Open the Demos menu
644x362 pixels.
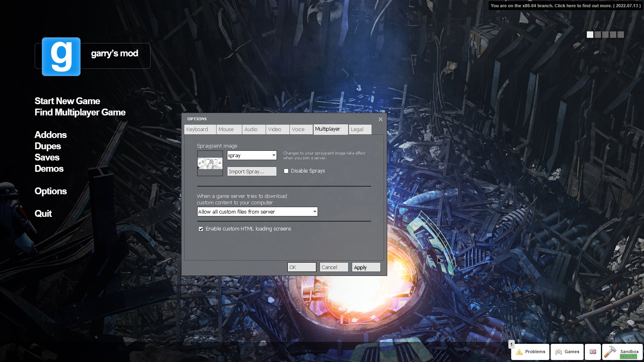(49, 169)
